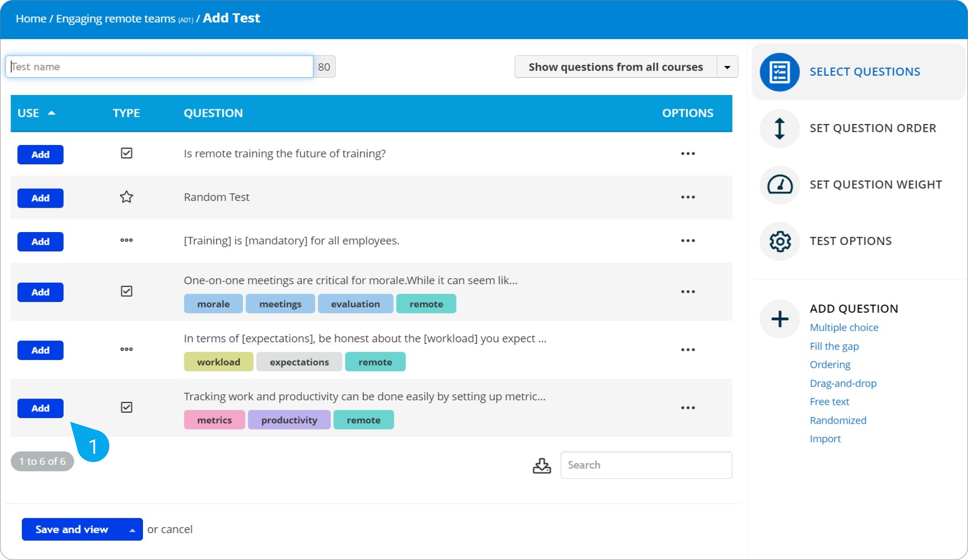
Task: Click the 80 character counter
Action: pos(324,67)
